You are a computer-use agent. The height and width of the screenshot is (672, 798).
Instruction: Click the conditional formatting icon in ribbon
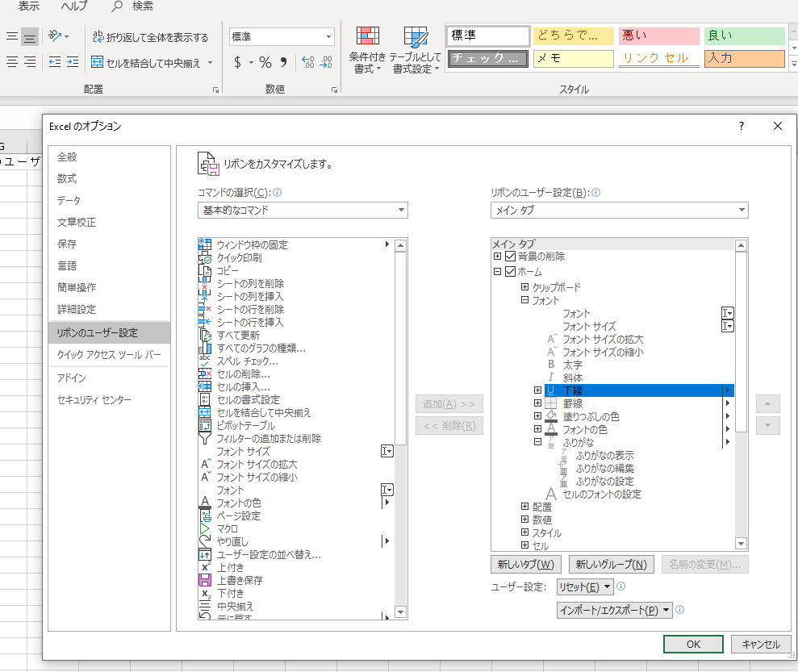[367, 49]
